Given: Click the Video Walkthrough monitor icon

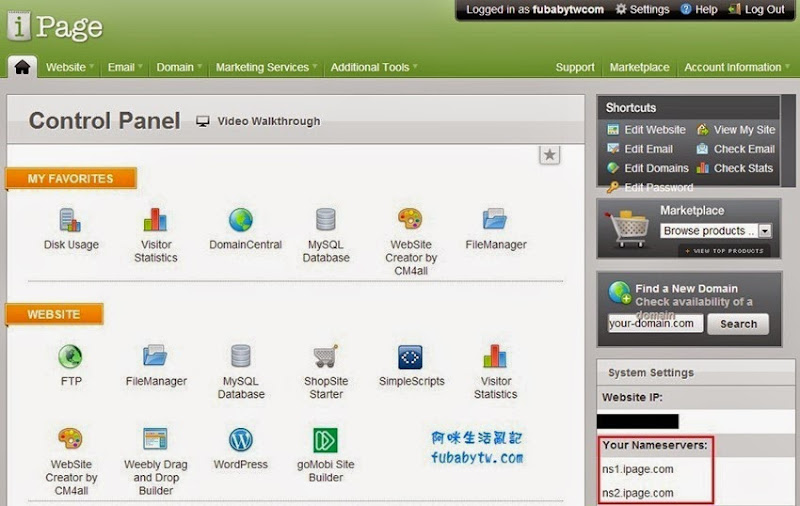Looking at the screenshot, I should tap(203, 121).
